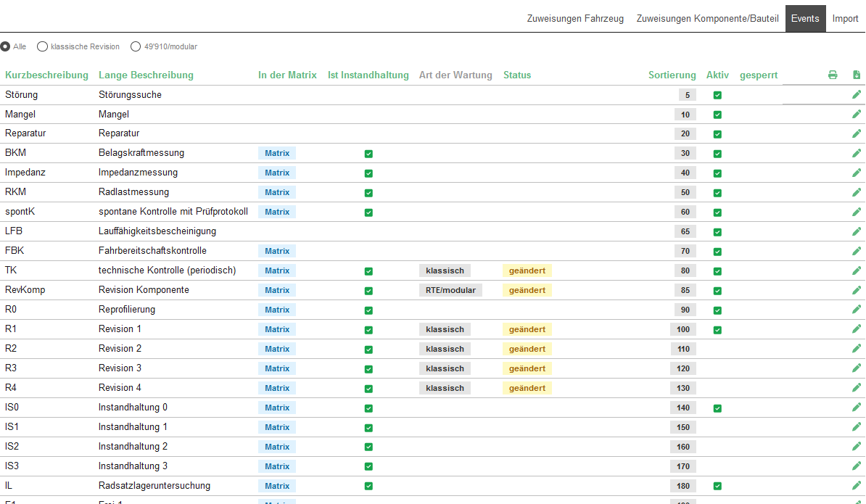The width and height of the screenshot is (866, 504).
Task: Open the Zuweisungen Fahrzeug tab
Action: point(575,19)
